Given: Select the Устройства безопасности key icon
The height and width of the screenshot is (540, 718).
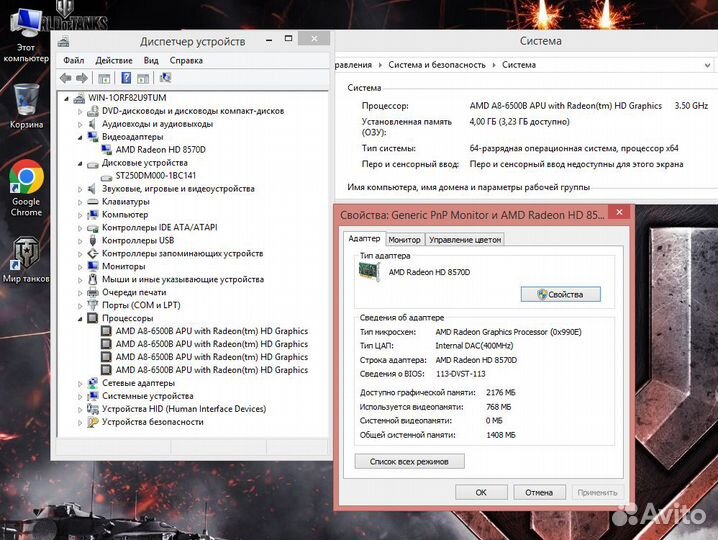Looking at the screenshot, I should 93,422.
